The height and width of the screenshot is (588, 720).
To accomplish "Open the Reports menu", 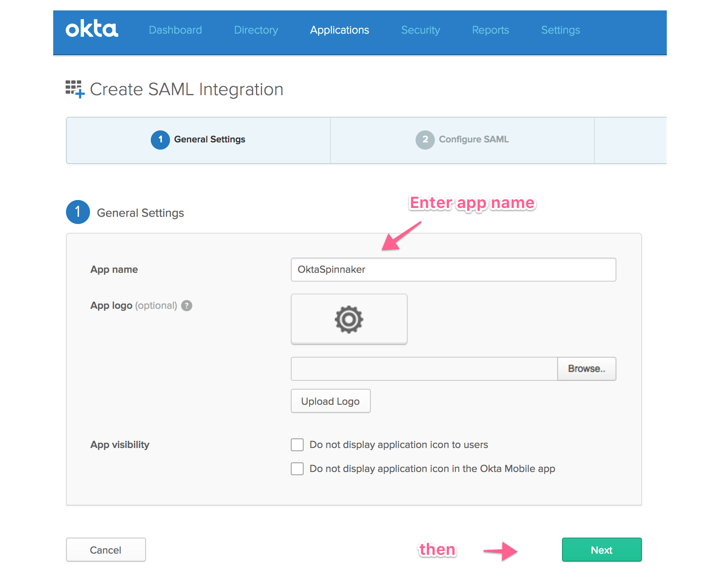I will coord(490,30).
